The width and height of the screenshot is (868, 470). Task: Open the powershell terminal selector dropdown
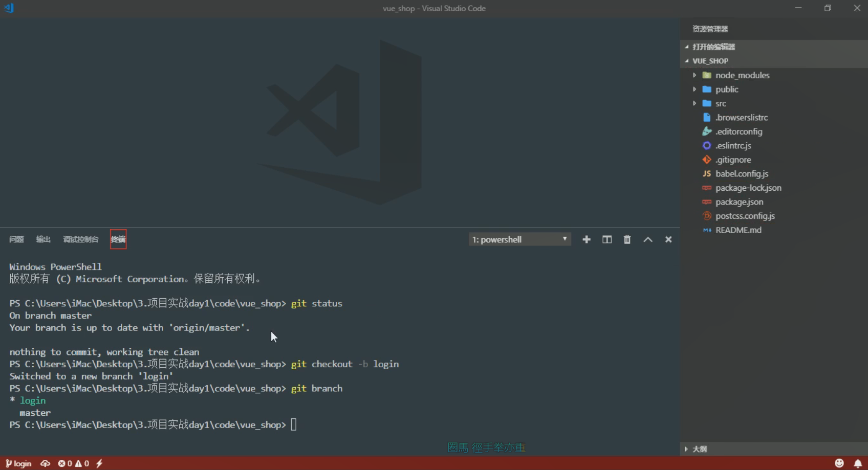(520, 239)
